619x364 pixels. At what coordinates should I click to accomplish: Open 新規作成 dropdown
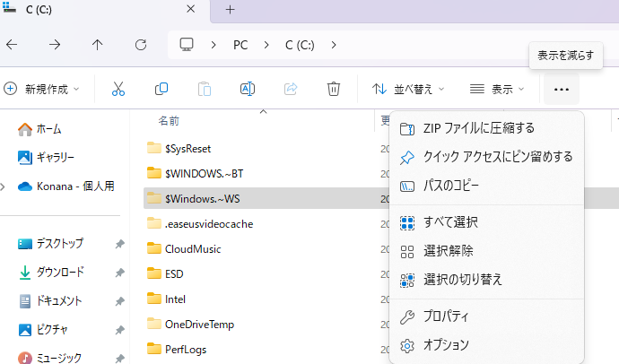point(41,89)
